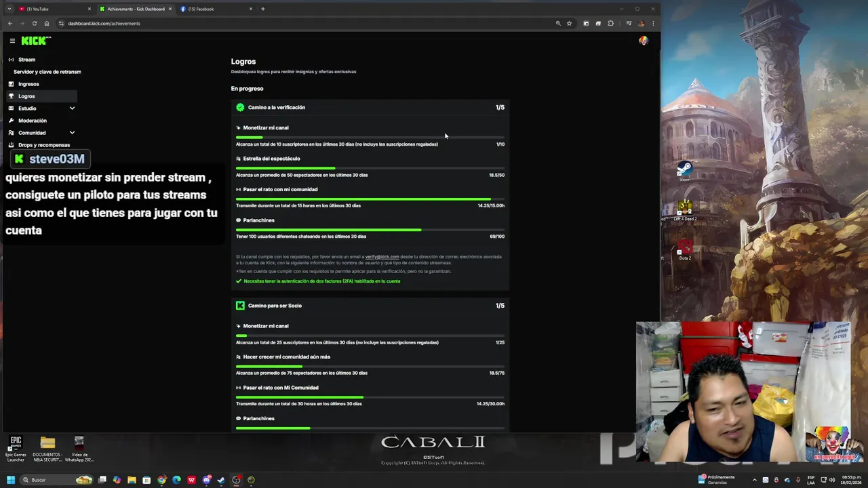Open the tab search dropdown arrow
The height and width of the screenshot is (488, 868).
[9, 9]
